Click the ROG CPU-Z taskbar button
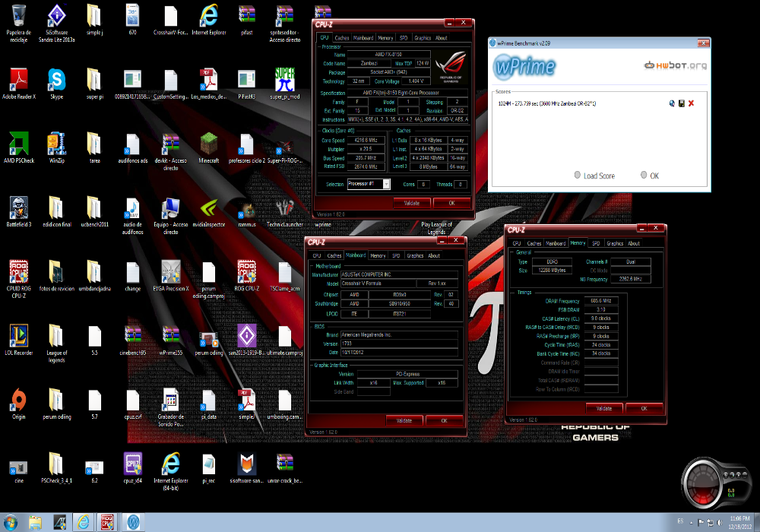 click(108, 522)
